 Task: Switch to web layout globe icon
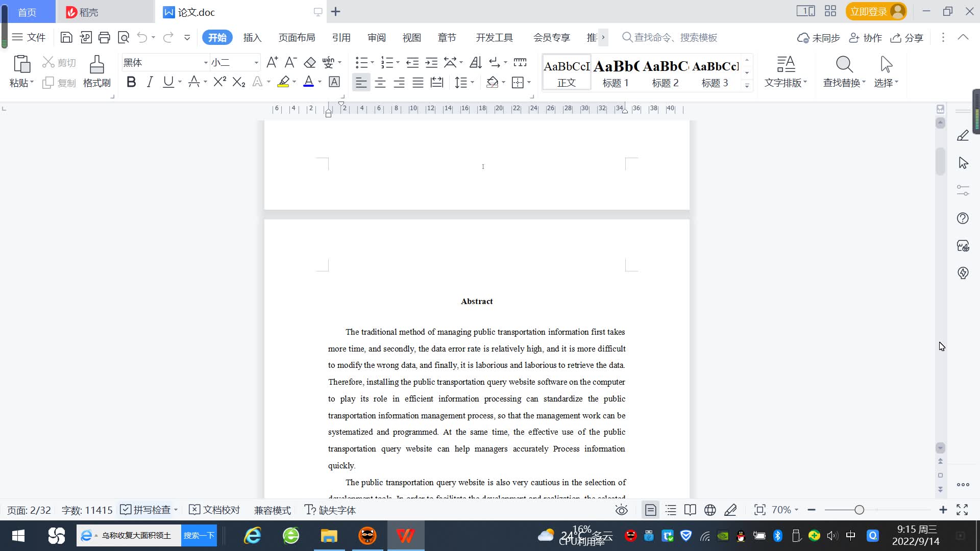coord(710,510)
